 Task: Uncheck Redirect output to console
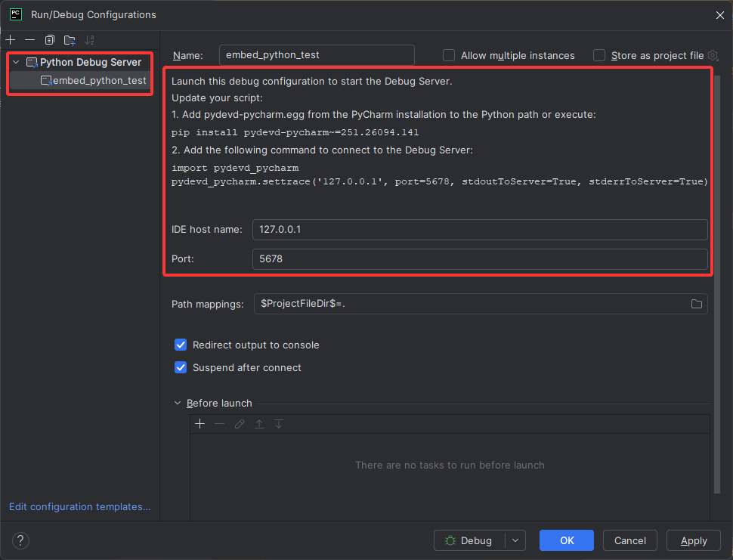181,345
